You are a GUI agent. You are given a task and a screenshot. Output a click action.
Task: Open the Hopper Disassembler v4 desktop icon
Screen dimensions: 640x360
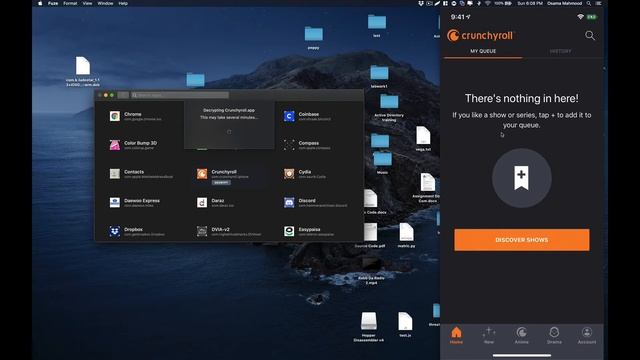click(369, 327)
